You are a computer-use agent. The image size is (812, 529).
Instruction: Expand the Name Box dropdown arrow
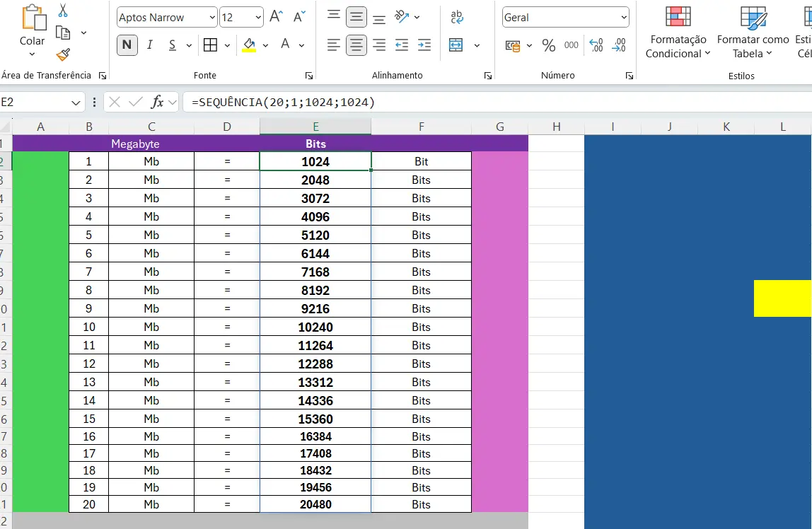click(76, 103)
